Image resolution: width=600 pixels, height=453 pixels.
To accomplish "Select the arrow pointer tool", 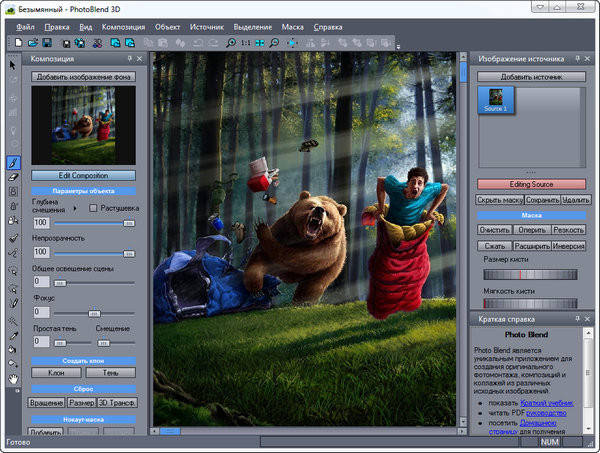I will (x=13, y=64).
